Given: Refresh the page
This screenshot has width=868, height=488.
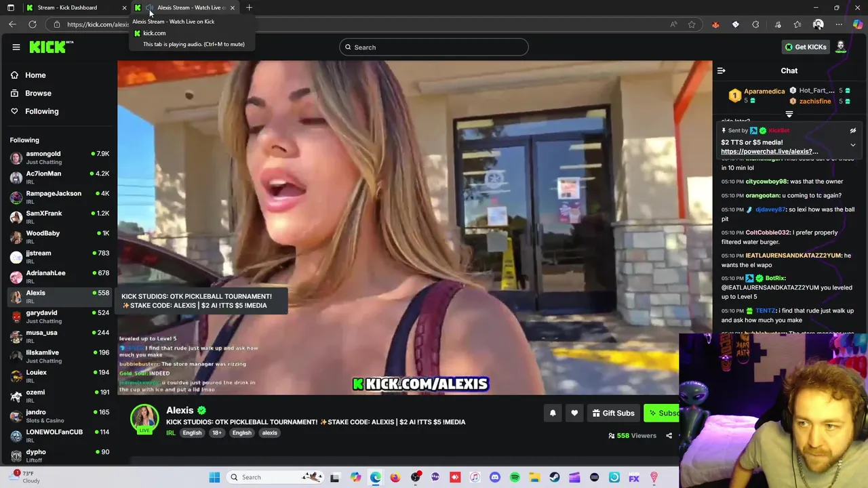Looking at the screenshot, I should (32, 24).
